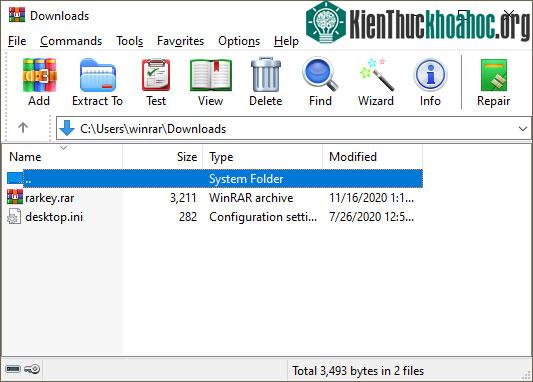The image size is (533, 382).
Task: Click the 3,211 size value
Action: (x=183, y=198)
